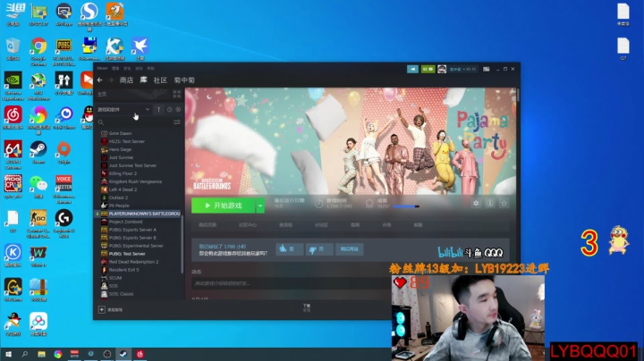Click the library search magnifier icon

100,122
